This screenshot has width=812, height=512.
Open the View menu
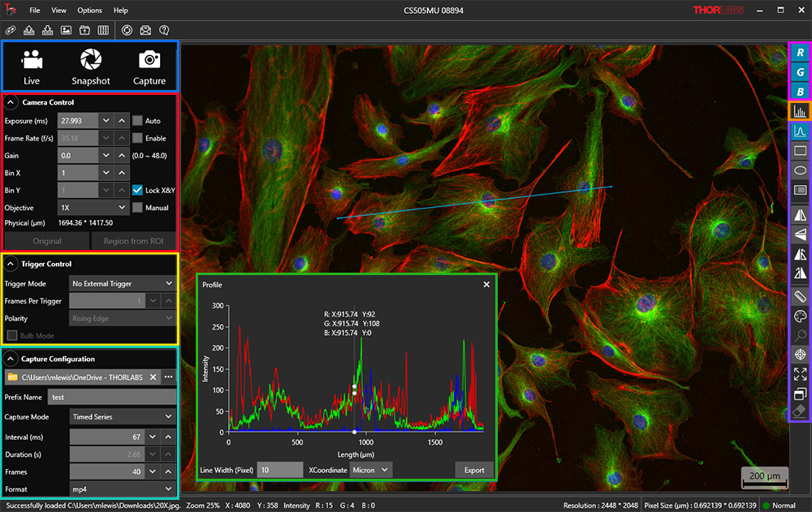coord(58,11)
